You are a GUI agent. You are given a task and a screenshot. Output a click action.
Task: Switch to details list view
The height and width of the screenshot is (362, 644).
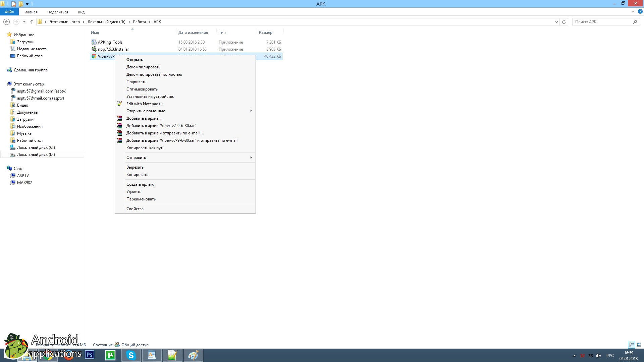[632, 345]
